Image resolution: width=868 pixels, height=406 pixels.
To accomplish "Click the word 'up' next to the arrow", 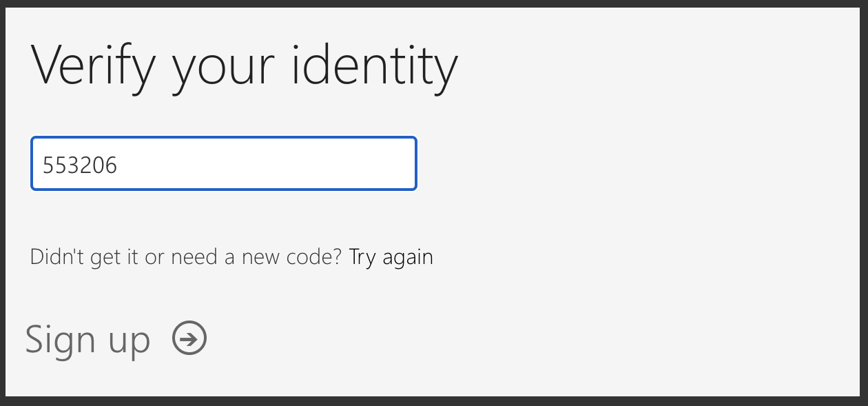I will (129, 342).
